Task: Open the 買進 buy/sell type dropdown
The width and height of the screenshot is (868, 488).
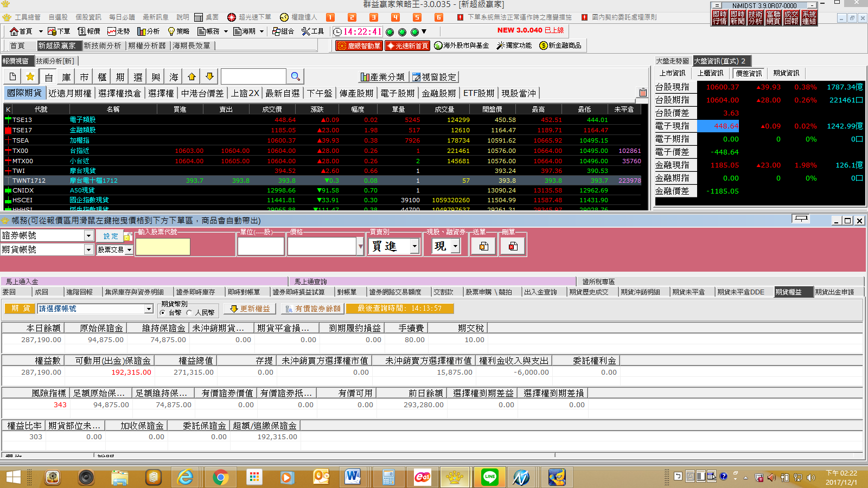Action: coord(414,247)
